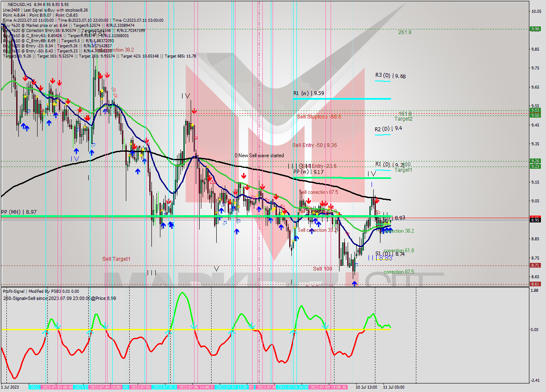Screen dimensions: 546x392
Task: Click the 'PP (w) | 9.17' weekly pivot label
Action: (x=308, y=172)
